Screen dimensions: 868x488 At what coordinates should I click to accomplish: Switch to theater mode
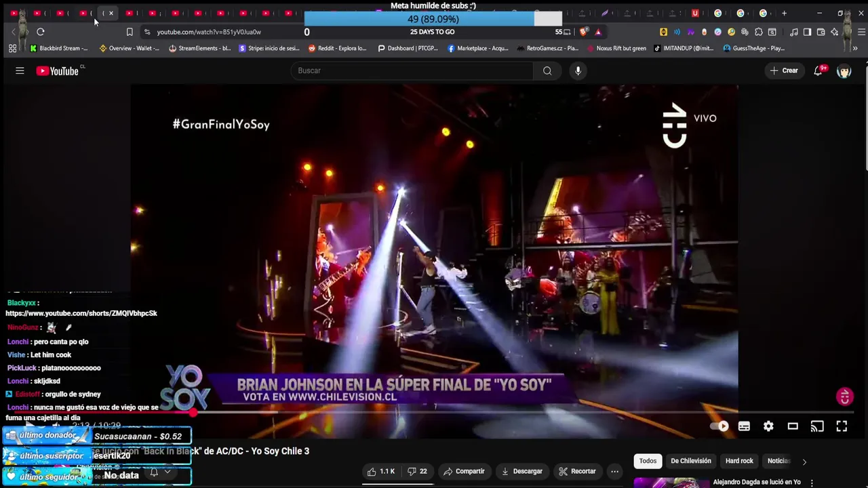click(x=793, y=426)
